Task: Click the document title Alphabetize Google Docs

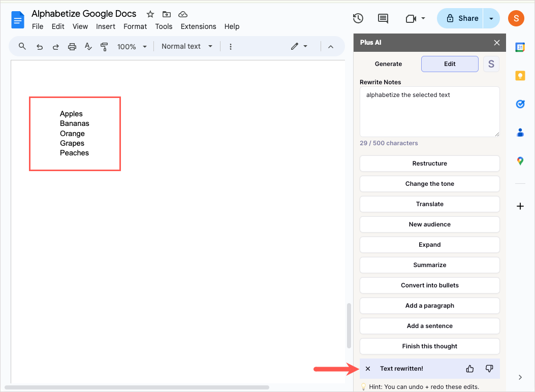Action: [x=84, y=14]
